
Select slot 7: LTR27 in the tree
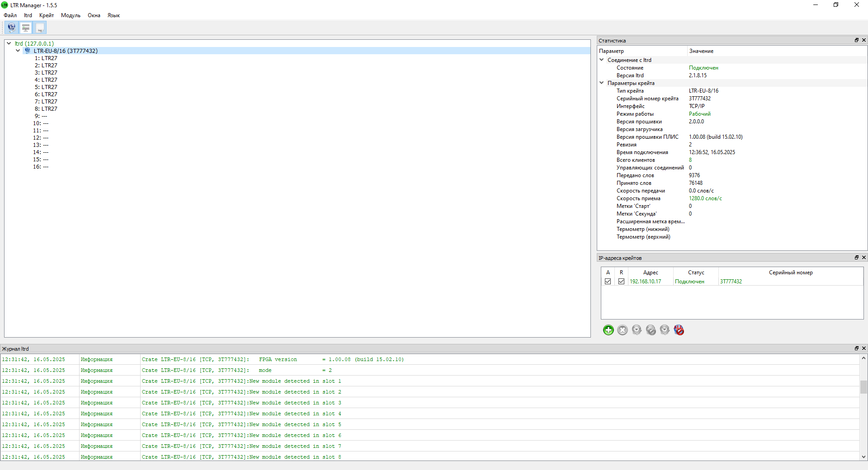46,101
